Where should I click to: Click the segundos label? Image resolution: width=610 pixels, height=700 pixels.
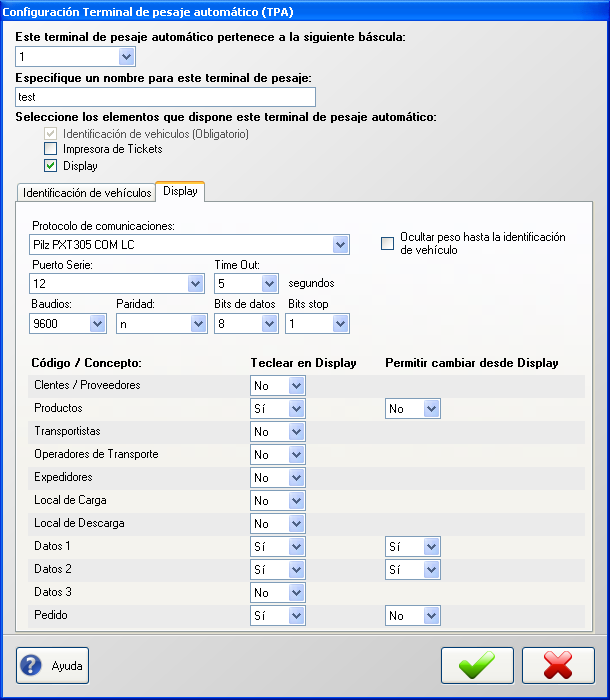311,283
